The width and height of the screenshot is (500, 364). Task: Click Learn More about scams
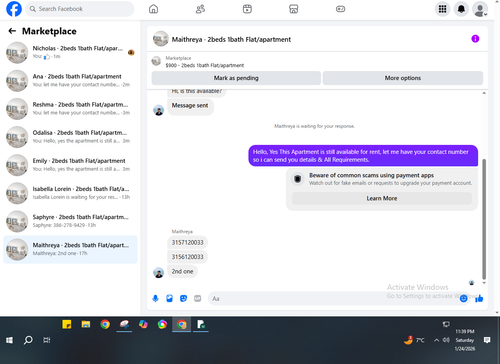[382, 198]
